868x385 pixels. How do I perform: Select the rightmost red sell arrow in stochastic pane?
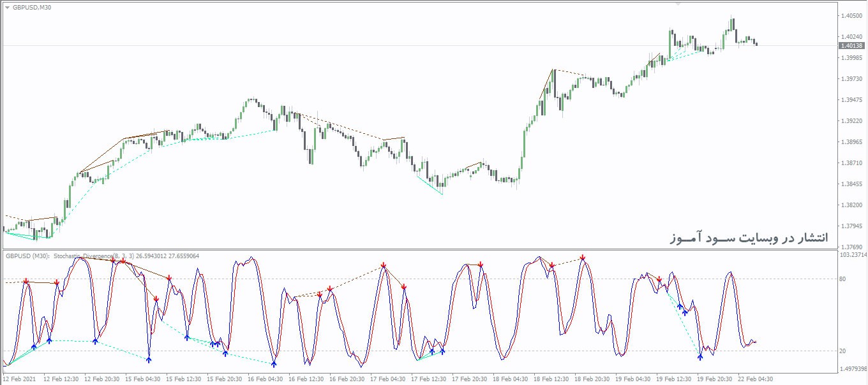point(659,279)
